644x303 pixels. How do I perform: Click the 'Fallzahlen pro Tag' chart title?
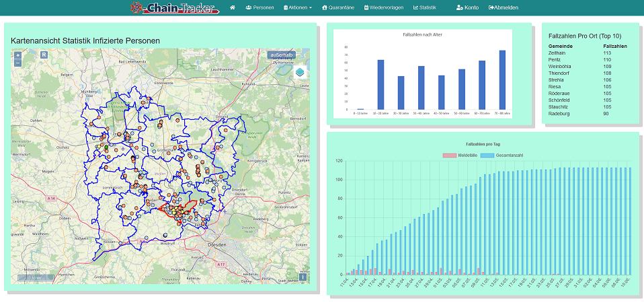point(483,144)
